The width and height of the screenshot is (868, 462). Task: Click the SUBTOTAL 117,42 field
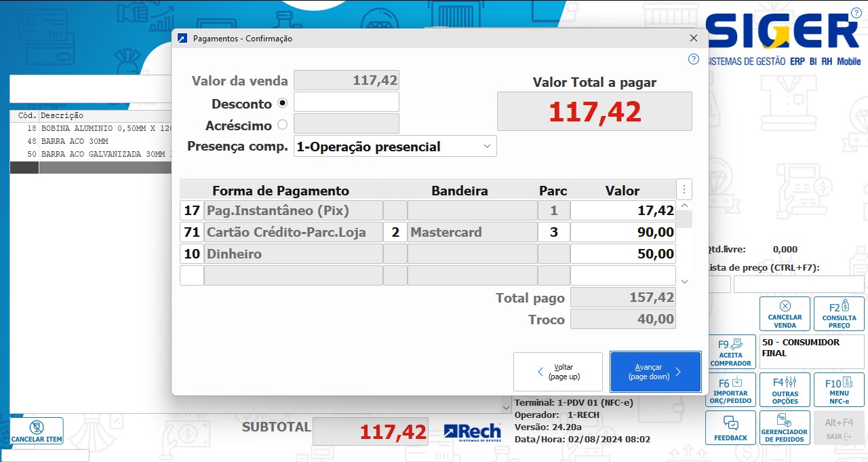371,431
